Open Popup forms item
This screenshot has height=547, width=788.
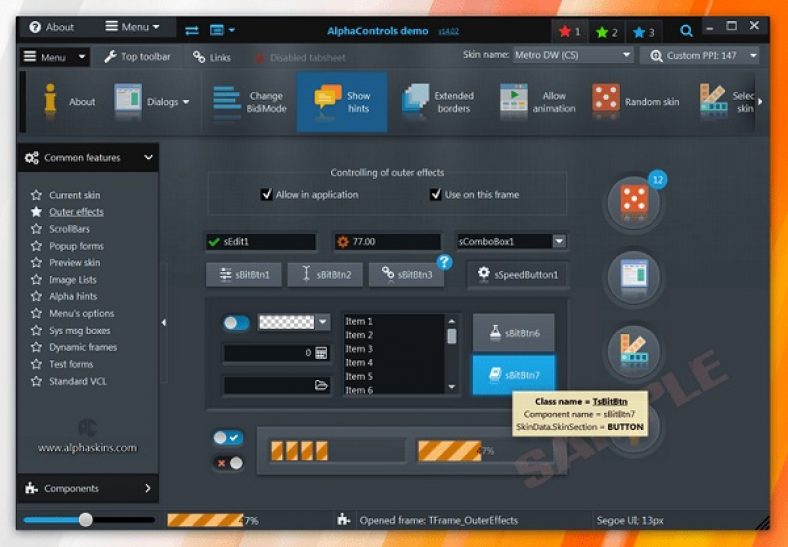point(76,246)
